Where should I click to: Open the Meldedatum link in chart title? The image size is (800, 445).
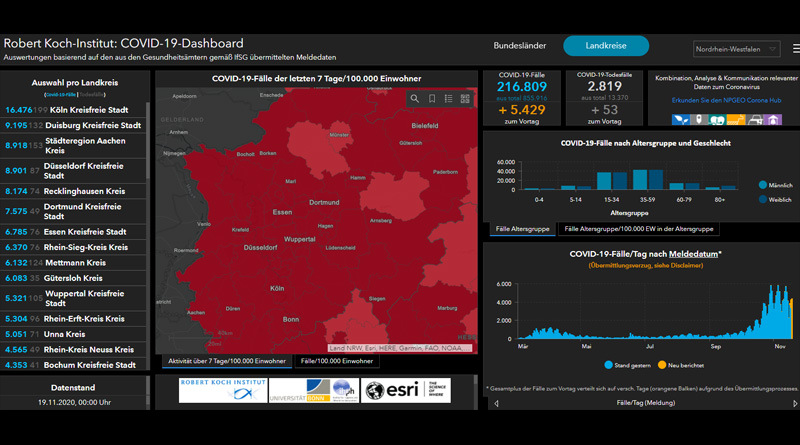pyautogui.click(x=693, y=254)
